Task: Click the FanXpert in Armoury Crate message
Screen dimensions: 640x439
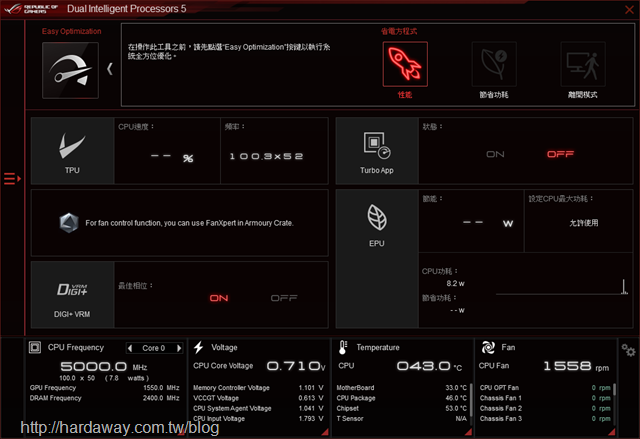Action: click(189, 223)
